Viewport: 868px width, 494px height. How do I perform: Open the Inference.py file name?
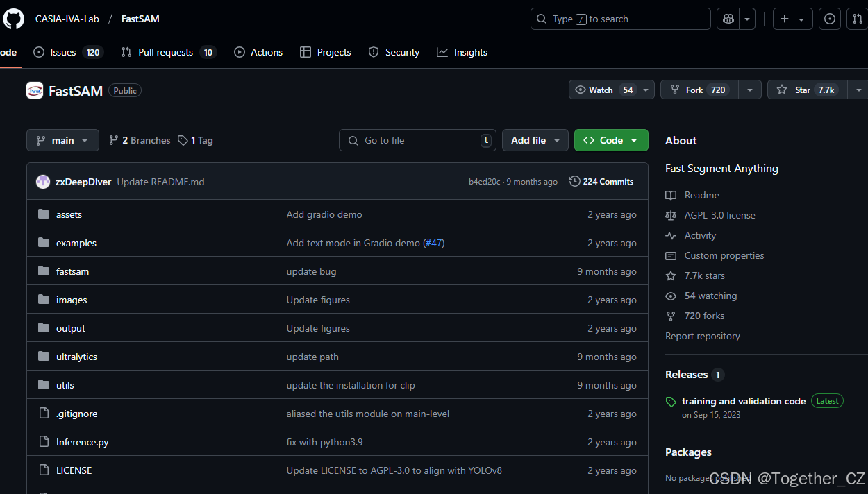pos(82,442)
